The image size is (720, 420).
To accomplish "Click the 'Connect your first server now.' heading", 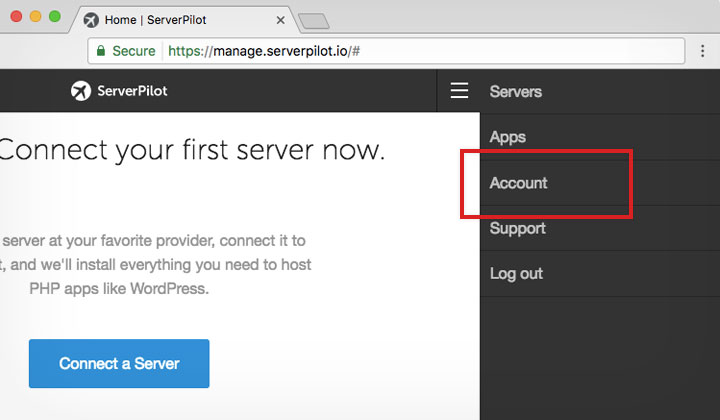I will [191, 150].
